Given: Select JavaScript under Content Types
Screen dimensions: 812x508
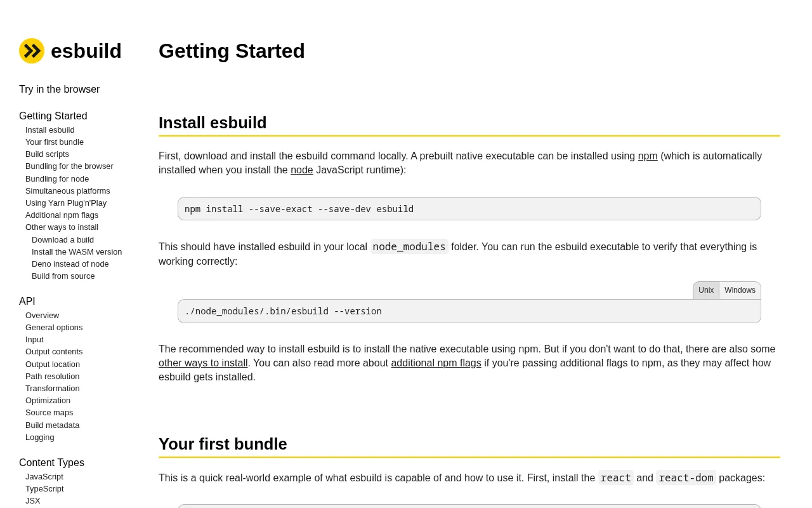Looking at the screenshot, I should [x=44, y=477].
